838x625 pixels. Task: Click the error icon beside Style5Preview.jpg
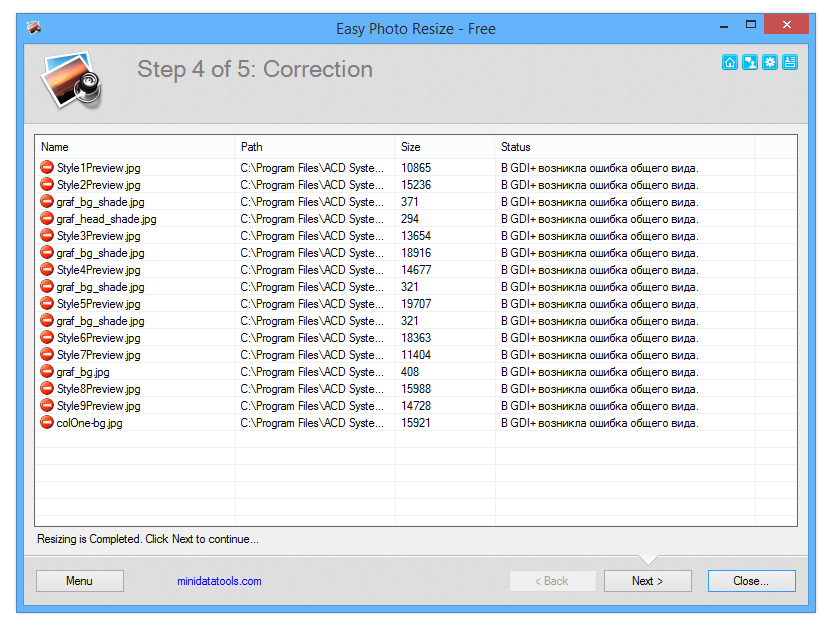47,304
